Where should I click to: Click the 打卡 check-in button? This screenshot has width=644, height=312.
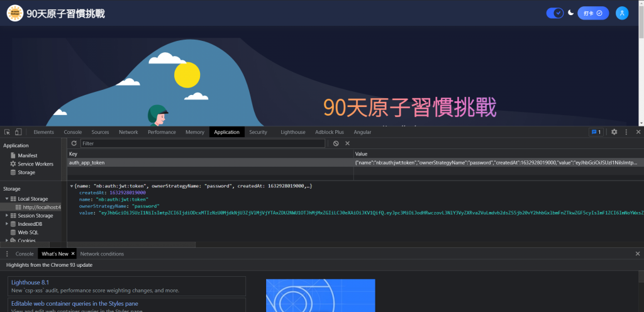click(593, 13)
